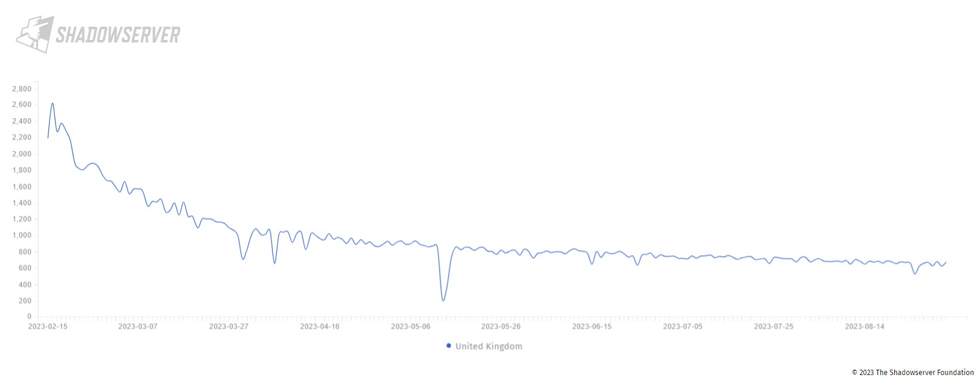Select the 2023-05-06 date axis label
The width and height of the screenshot is (980, 381).
tap(410, 327)
